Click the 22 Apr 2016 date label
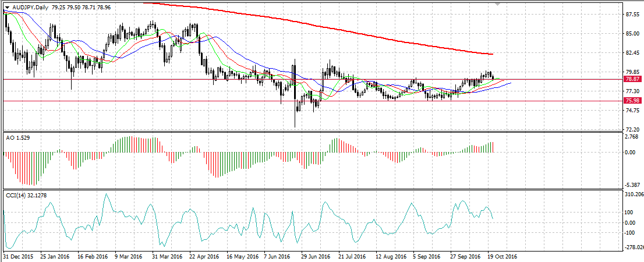This screenshot has width=644, height=262. click(203, 256)
